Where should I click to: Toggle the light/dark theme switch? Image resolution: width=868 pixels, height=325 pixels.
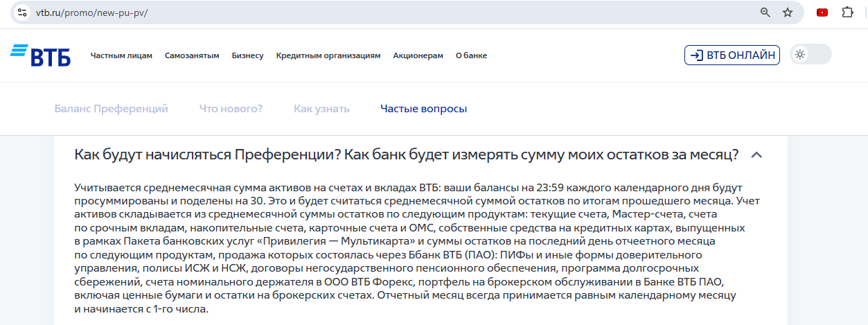coord(810,55)
